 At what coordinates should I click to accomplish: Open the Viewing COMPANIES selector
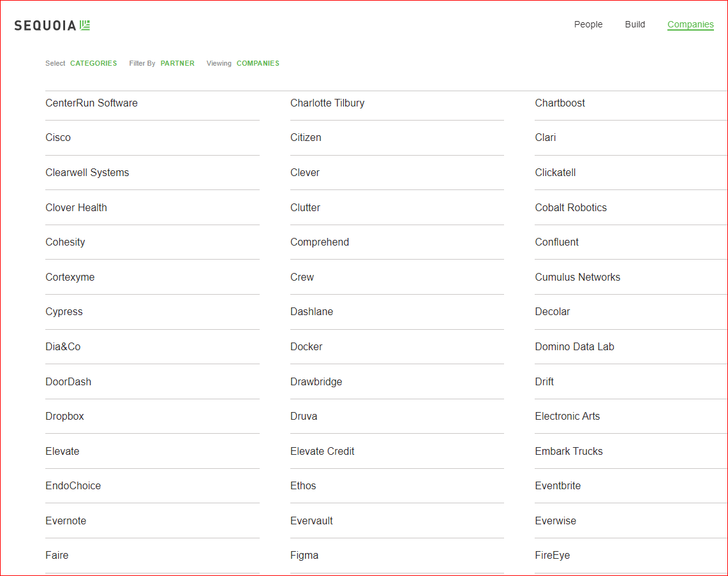click(258, 63)
